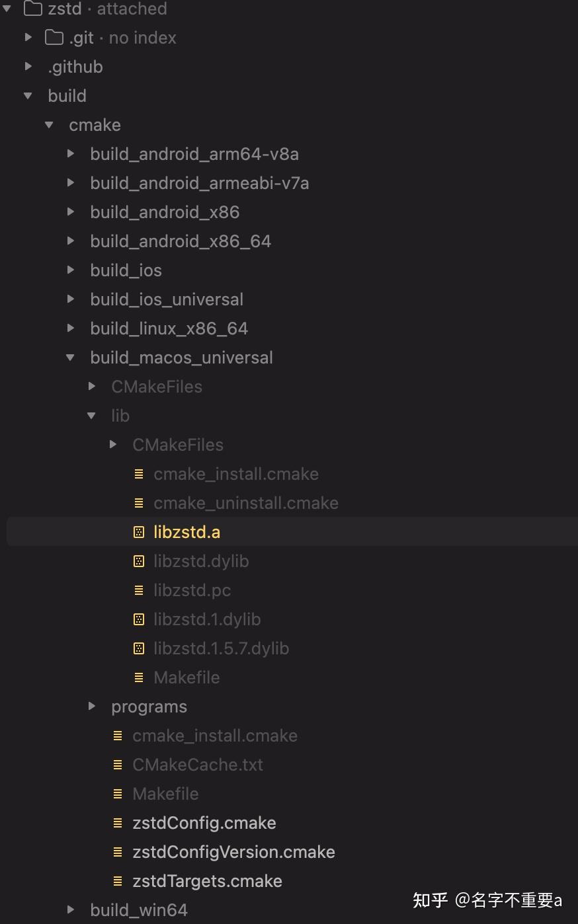Image resolution: width=578 pixels, height=924 pixels.
Task: Click the CMakeCache.txt file icon
Action: click(118, 765)
